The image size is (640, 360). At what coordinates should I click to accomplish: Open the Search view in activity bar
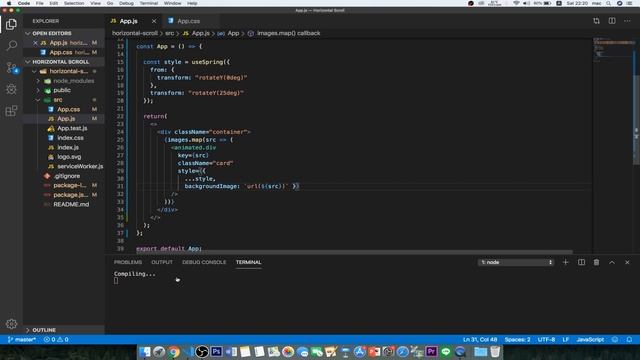click(11, 45)
